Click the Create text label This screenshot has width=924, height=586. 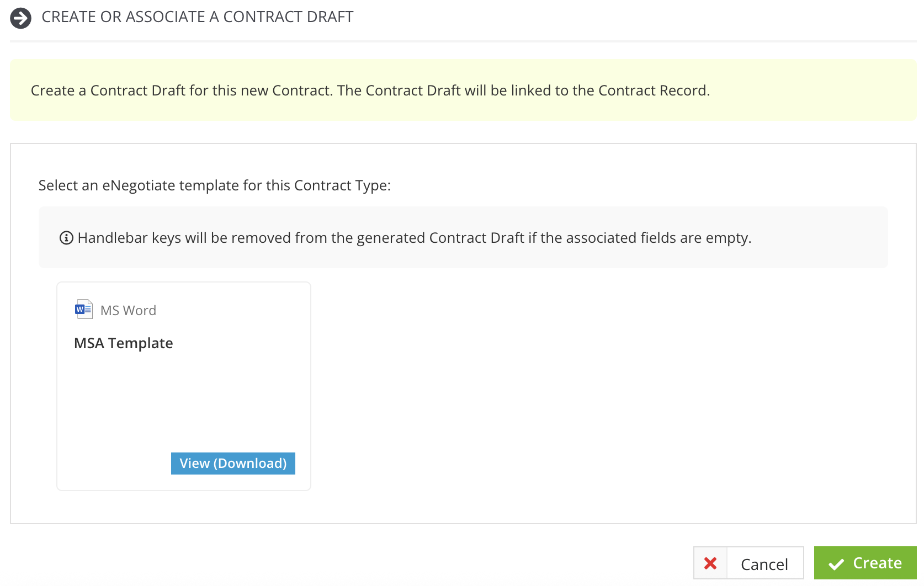[x=878, y=563]
